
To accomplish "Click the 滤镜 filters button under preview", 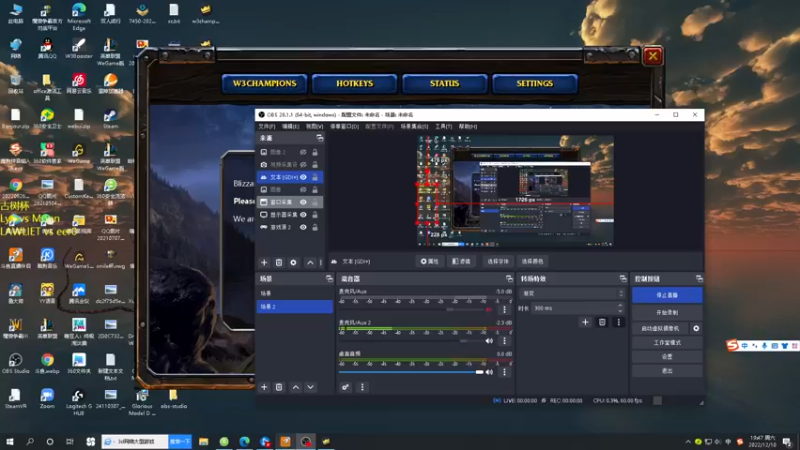I will tap(461, 261).
